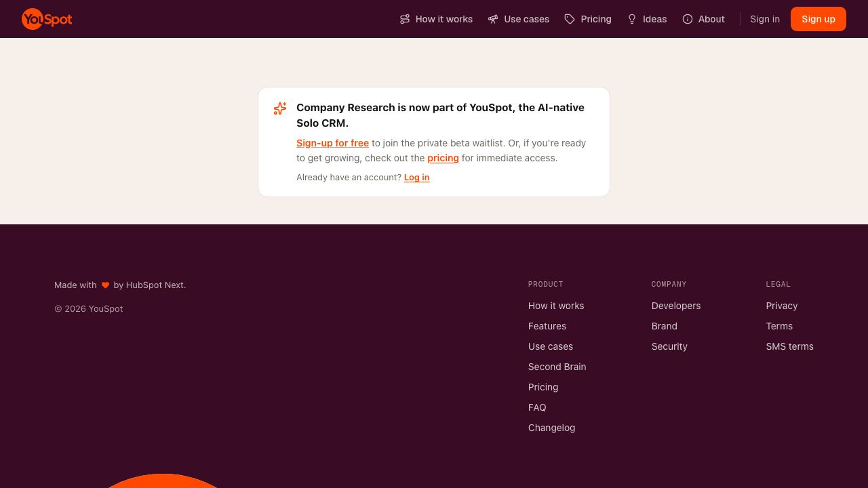Open the FAQ footer link

click(537, 407)
